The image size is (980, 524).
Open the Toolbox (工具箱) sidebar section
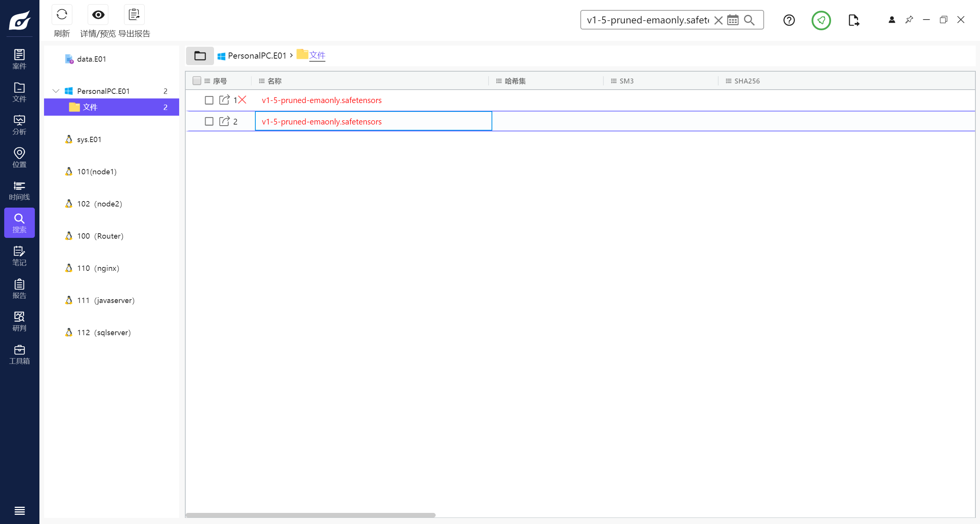[x=19, y=355]
